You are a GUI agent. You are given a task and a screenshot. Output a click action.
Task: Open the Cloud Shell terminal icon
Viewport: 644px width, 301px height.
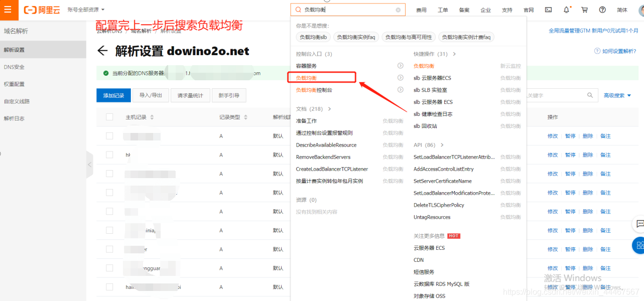[549, 10]
